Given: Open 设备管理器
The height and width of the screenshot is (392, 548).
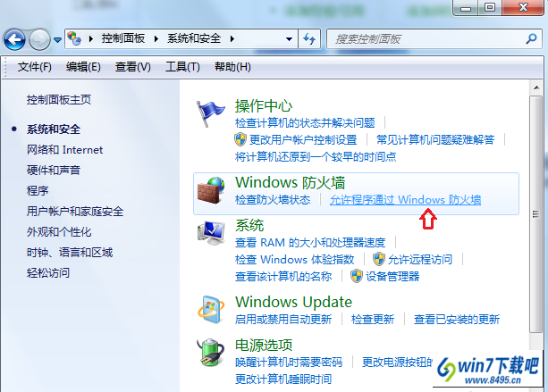Looking at the screenshot, I should coord(392,277).
